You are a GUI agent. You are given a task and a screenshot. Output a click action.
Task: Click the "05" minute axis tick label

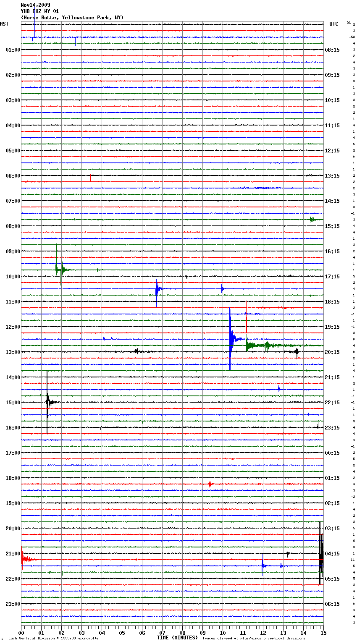[122, 633]
